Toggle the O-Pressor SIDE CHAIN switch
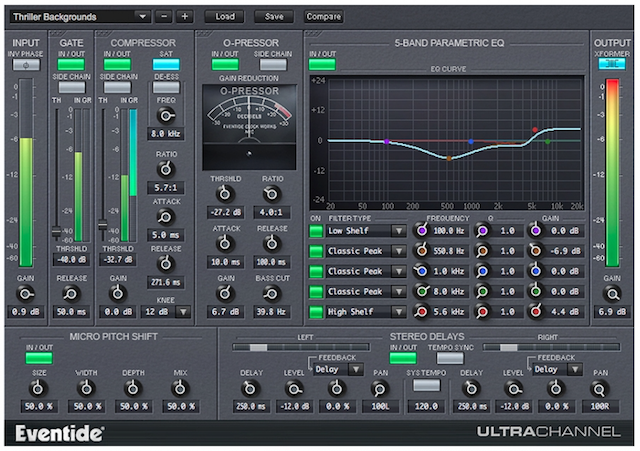Screen dimensions: 640x451 tap(273, 64)
